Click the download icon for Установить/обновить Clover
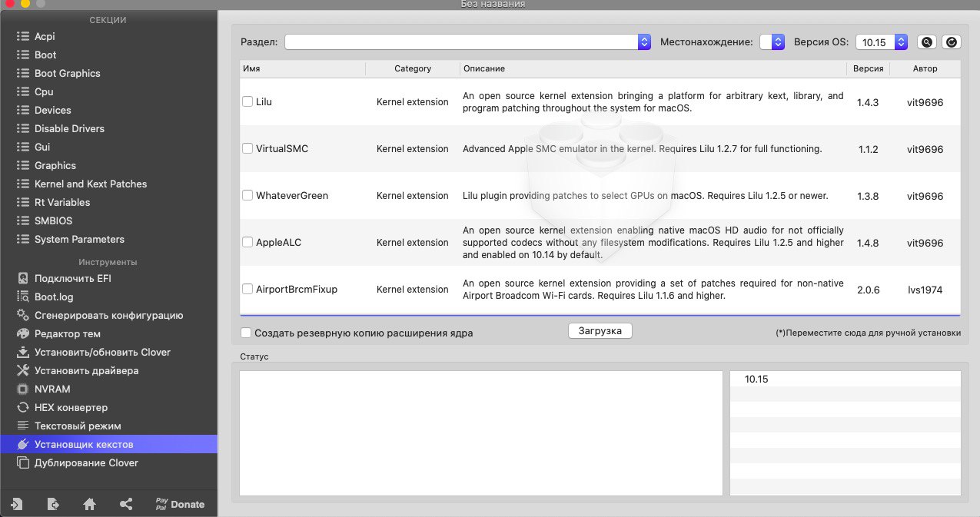Viewport: 980px width, 517px height. coord(23,352)
